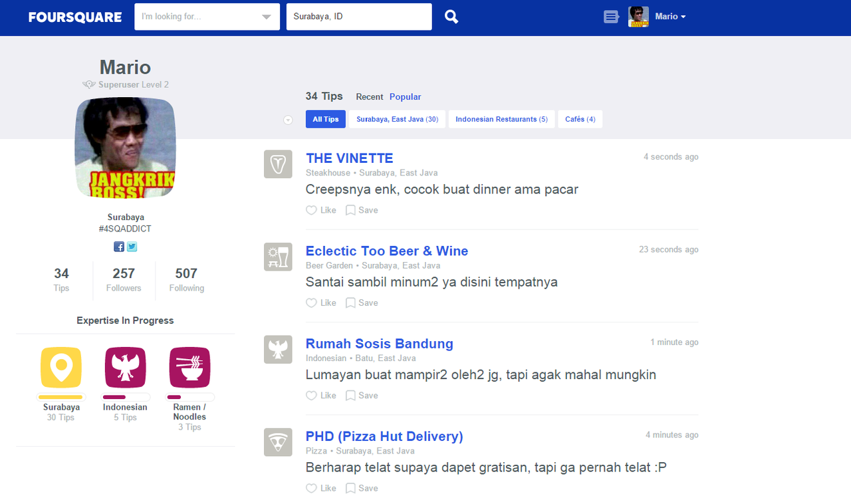Open Mario's Twitter profile icon
This screenshot has width=851, height=504.
[132, 247]
